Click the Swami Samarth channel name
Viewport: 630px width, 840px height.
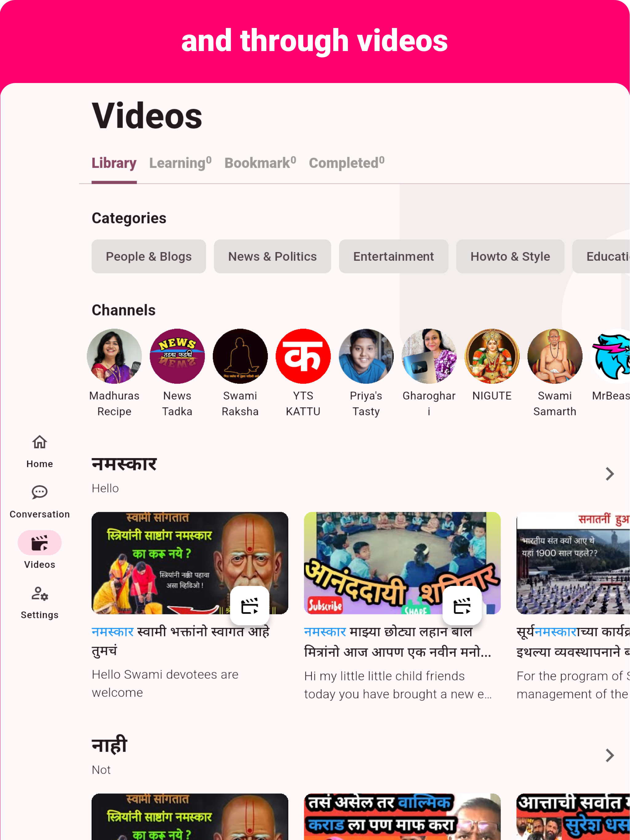pyautogui.click(x=555, y=404)
